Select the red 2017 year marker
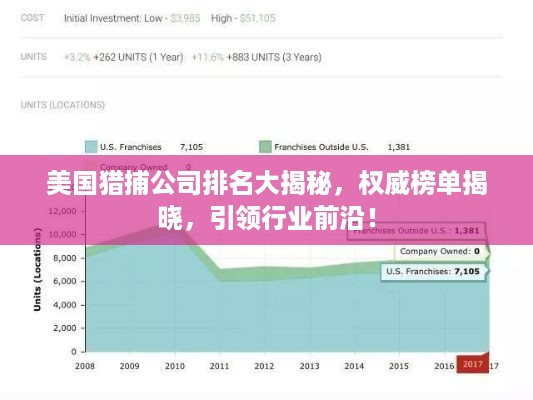The height and width of the screenshot is (400, 533). tap(472, 364)
